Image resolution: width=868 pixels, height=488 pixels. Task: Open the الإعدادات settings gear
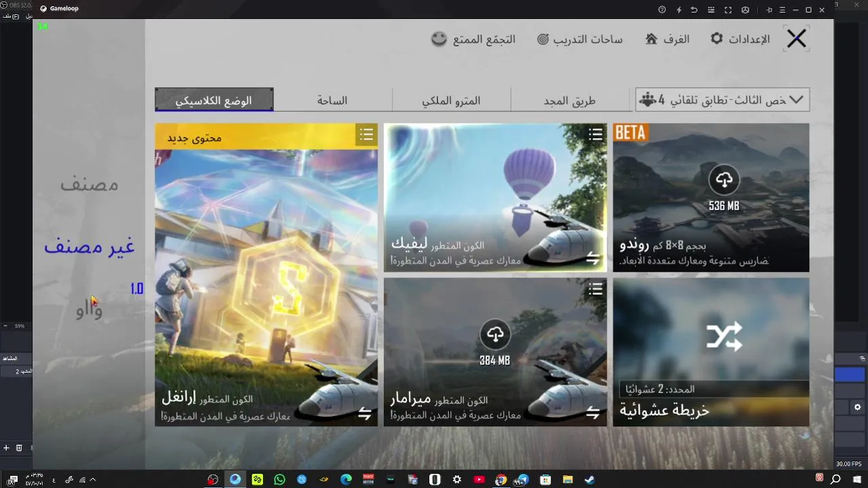(x=717, y=39)
